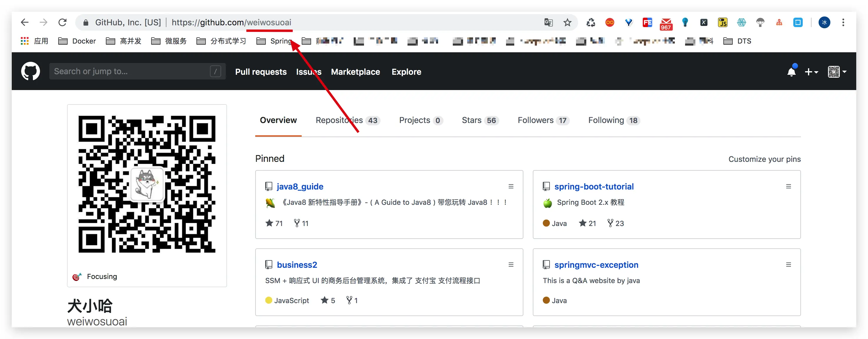View the 71 stars of java8_guide
Image resolution: width=868 pixels, height=339 pixels.
click(x=274, y=223)
